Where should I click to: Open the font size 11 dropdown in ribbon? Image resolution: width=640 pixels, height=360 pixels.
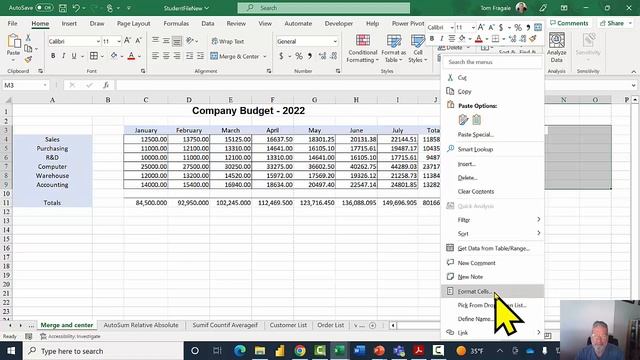pos(119,41)
